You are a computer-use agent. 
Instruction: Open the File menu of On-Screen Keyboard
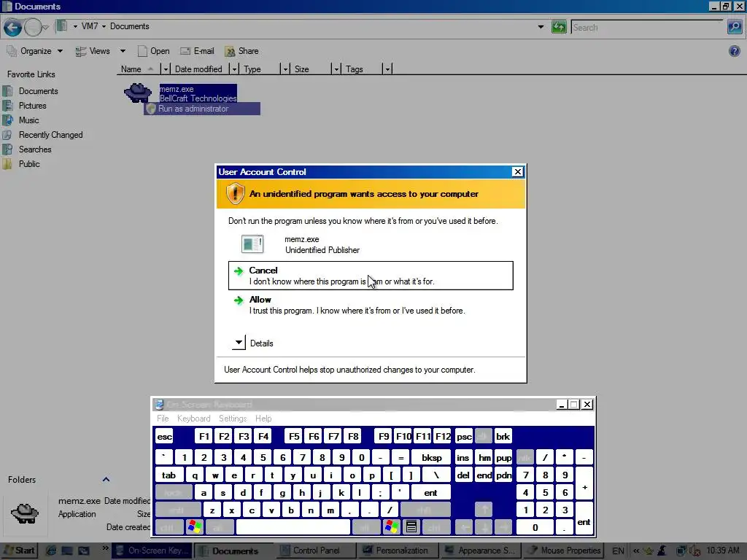[x=163, y=419]
